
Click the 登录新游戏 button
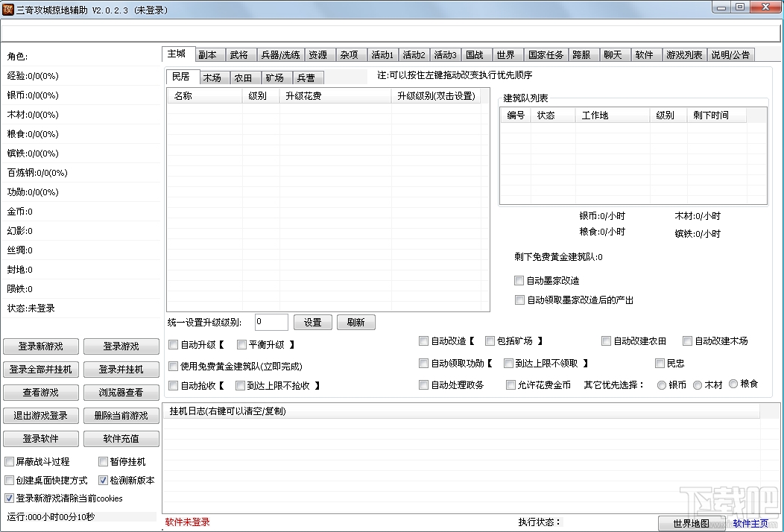pyautogui.click(x=41, y=346)
